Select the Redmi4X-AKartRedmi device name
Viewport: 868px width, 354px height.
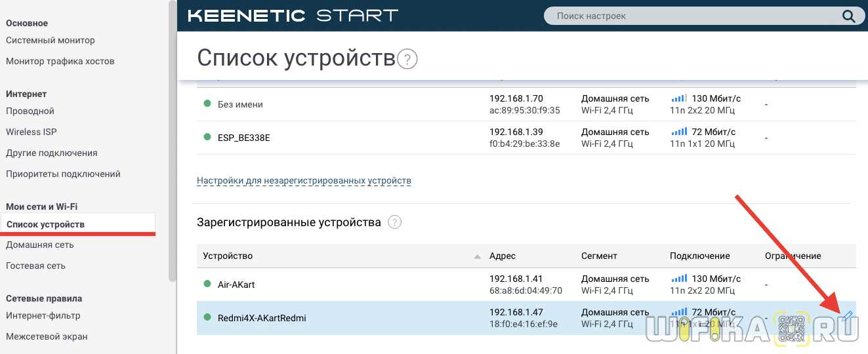pos(262,318)
